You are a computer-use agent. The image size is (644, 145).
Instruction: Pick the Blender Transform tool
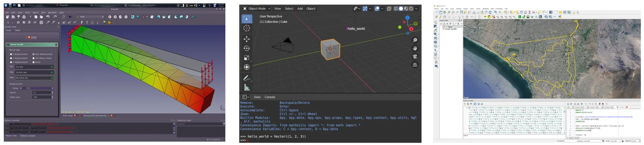(x=247, y=67)
